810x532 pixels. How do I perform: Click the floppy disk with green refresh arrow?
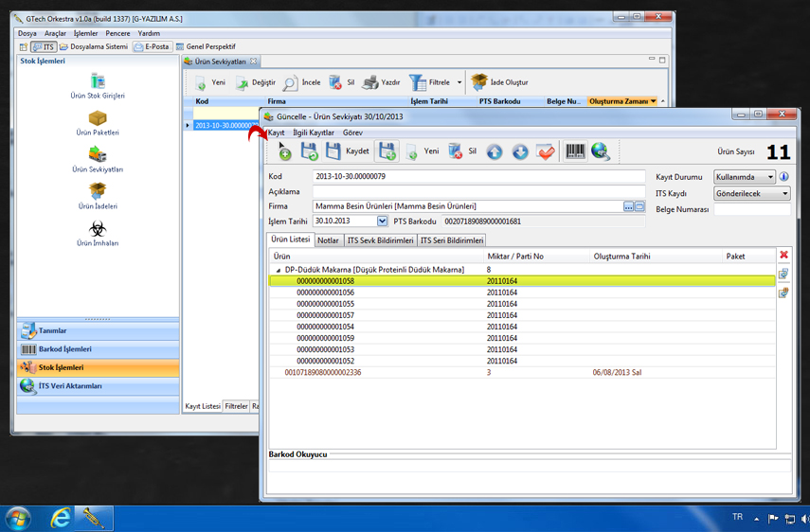point(309,151)
